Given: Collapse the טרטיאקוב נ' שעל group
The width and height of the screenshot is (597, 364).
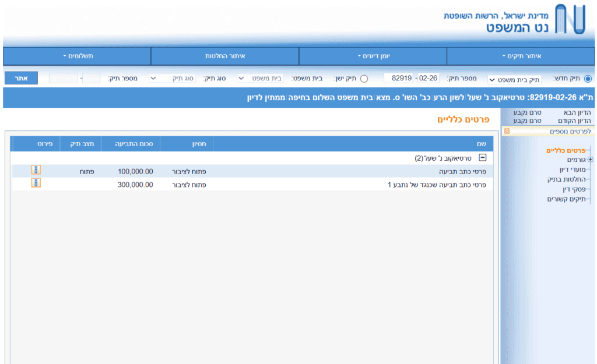Looking at the screenshot, I should (x=482, y=157).
